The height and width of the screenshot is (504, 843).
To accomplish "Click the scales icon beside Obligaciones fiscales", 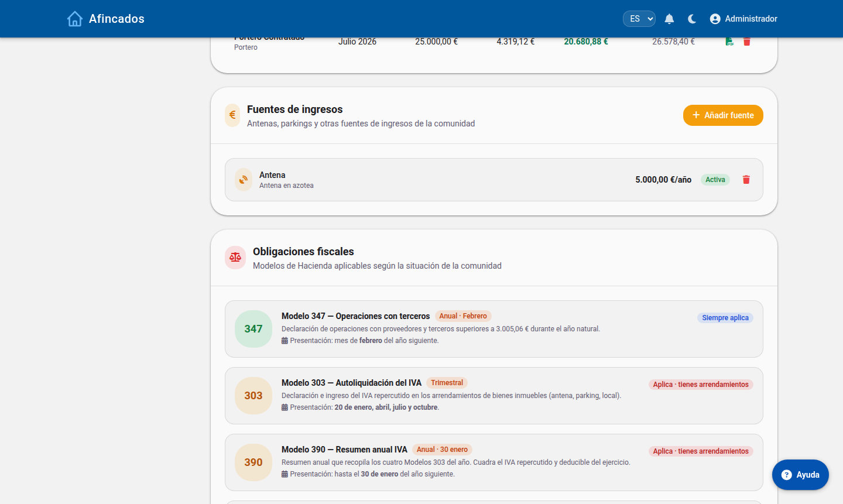I will coord(235,258).
